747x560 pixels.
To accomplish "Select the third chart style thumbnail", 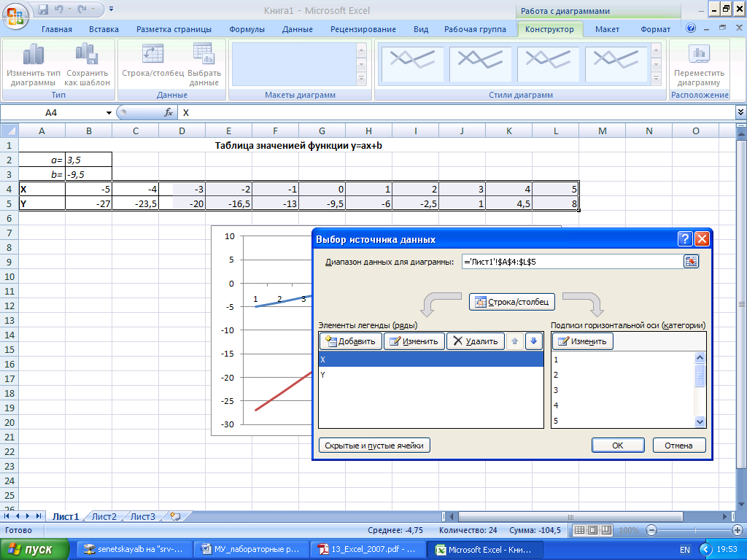I will pyautogui.click(x=548, y=64).
